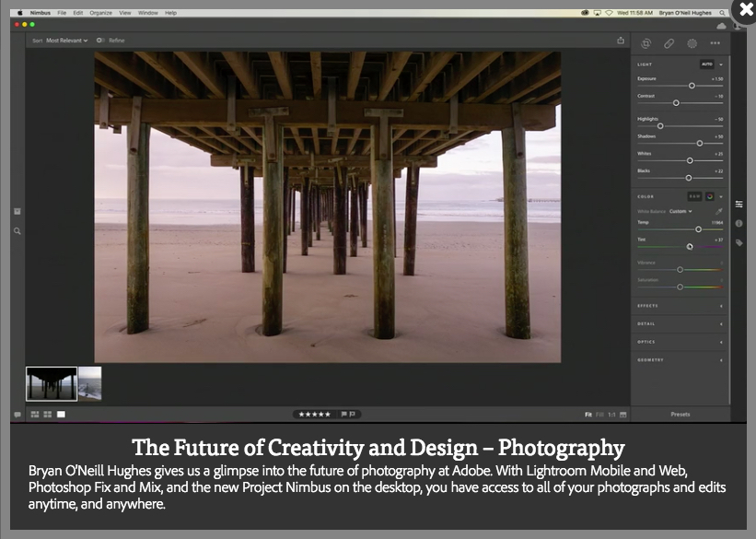Set zoom to 1:1
This screenshot has height=539, width=756.
[611, 415]
